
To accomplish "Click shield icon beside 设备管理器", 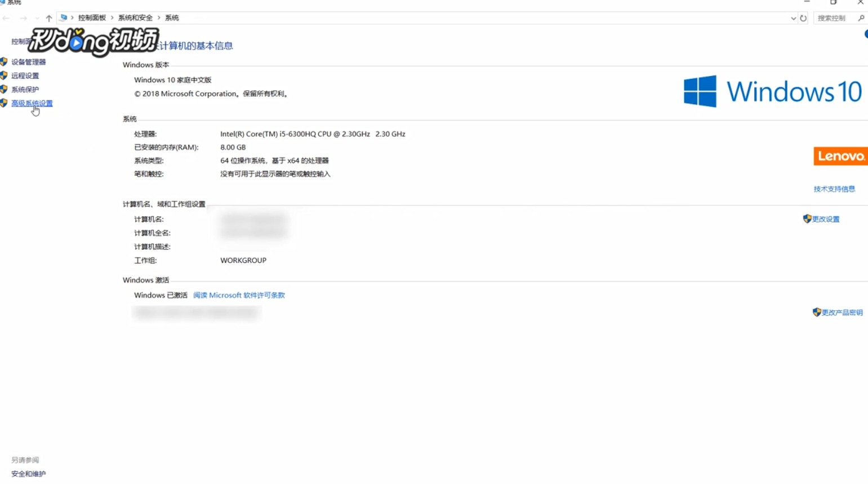I will coord(4,62).
